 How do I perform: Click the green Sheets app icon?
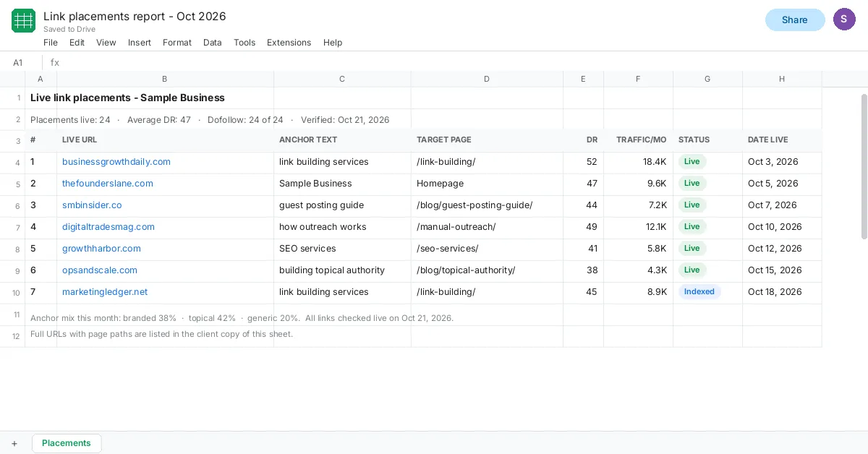[23, 21]
